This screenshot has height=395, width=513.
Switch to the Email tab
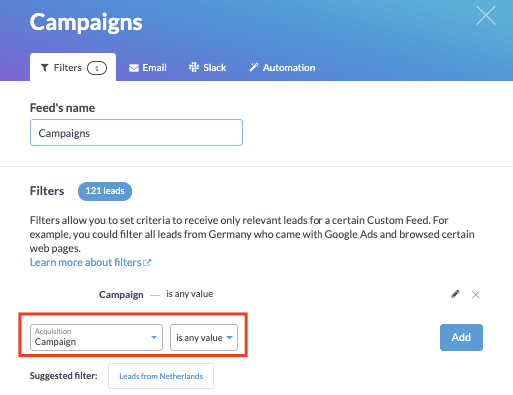tap(148, 68)
